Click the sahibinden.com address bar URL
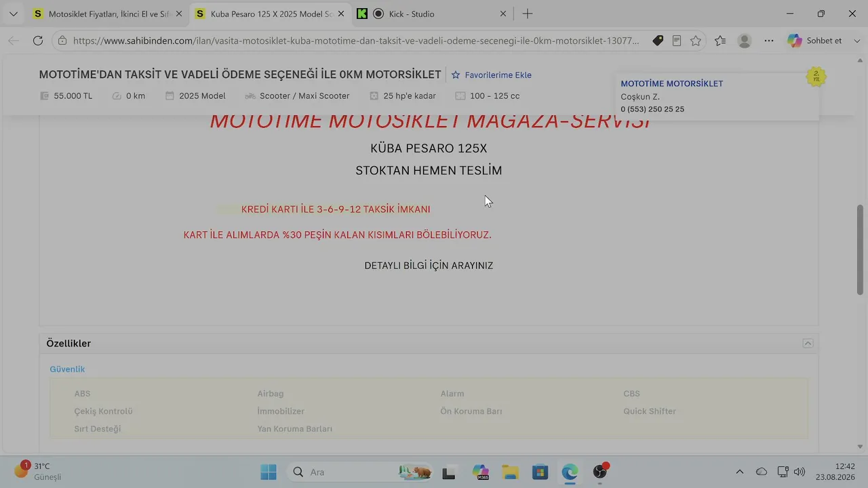Viewport: 868px width, 488px height. [x=356, y=41]
